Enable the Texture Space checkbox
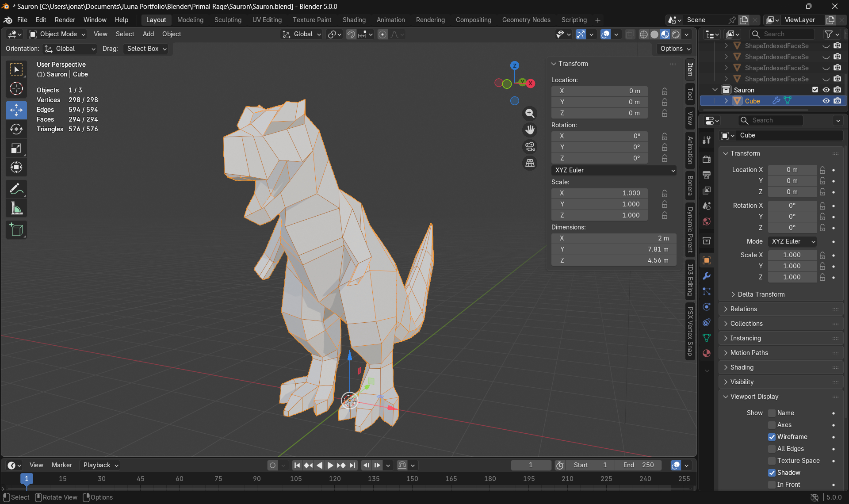The image size is (849, 504). (x=772, y=461)
